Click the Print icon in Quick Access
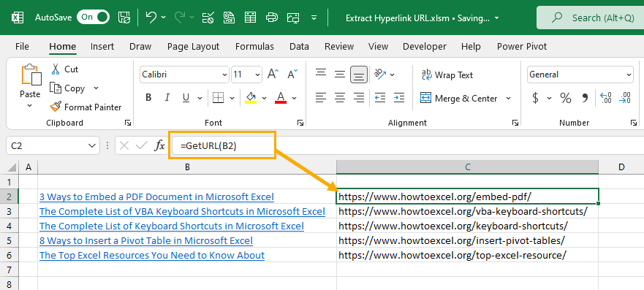This screenshot has height=290, width=644. (271, 18)
